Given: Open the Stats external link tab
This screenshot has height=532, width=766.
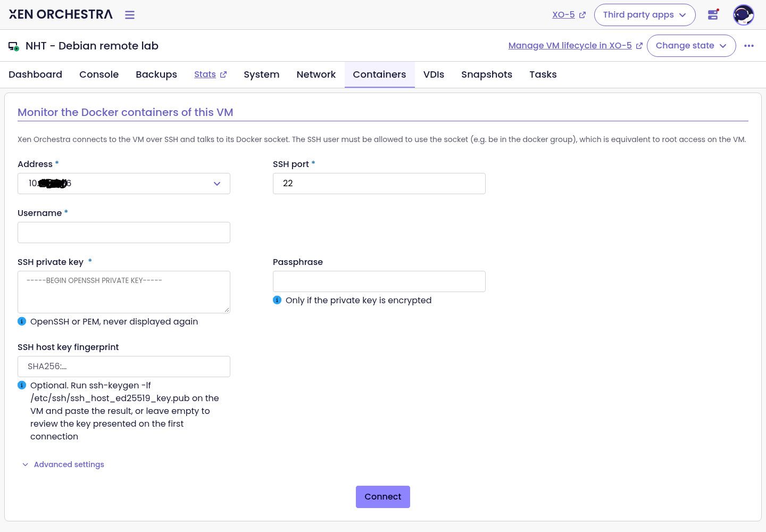Looking at the screenshot, I should click(211, 74).
